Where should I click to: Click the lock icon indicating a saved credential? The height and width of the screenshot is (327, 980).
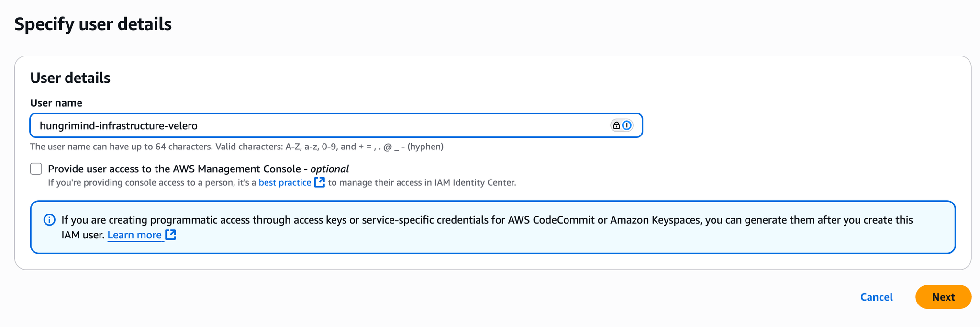click(615, 125)
